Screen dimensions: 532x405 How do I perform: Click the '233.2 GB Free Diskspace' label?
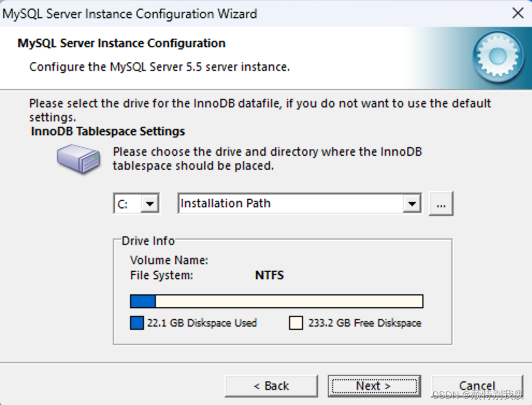(x=365, y=323)
